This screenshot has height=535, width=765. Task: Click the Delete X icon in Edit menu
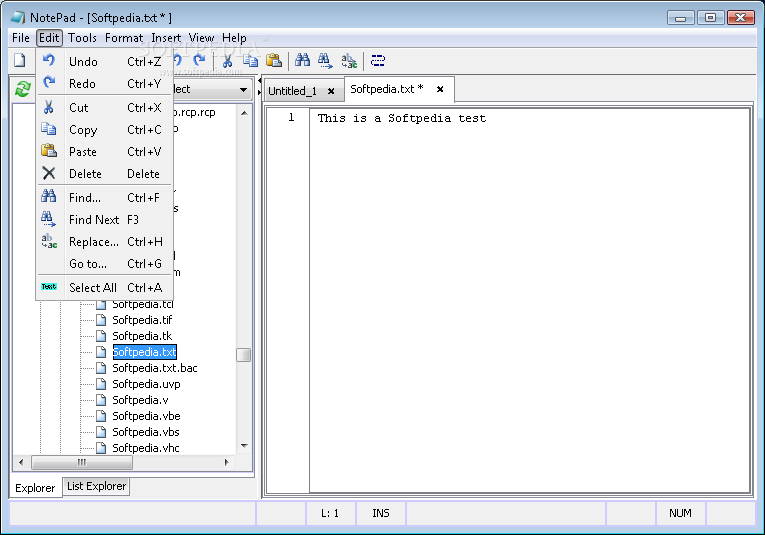click(49, 173)
